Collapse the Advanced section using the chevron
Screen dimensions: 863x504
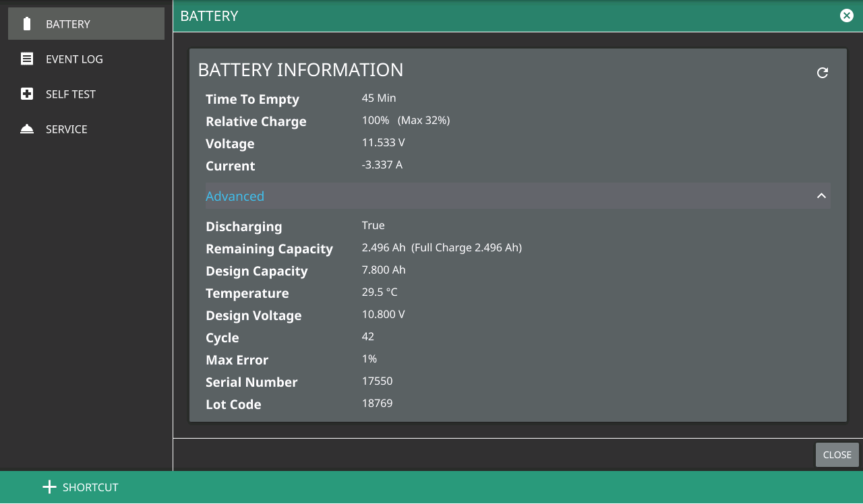[821, 196]
